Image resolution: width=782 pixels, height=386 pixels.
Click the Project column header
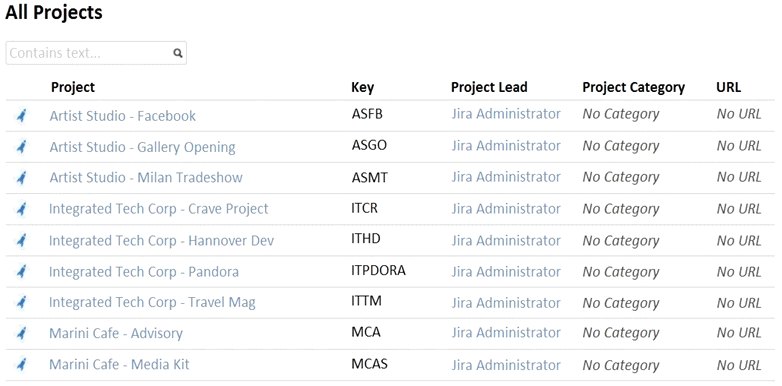click(x=73, y=87)
